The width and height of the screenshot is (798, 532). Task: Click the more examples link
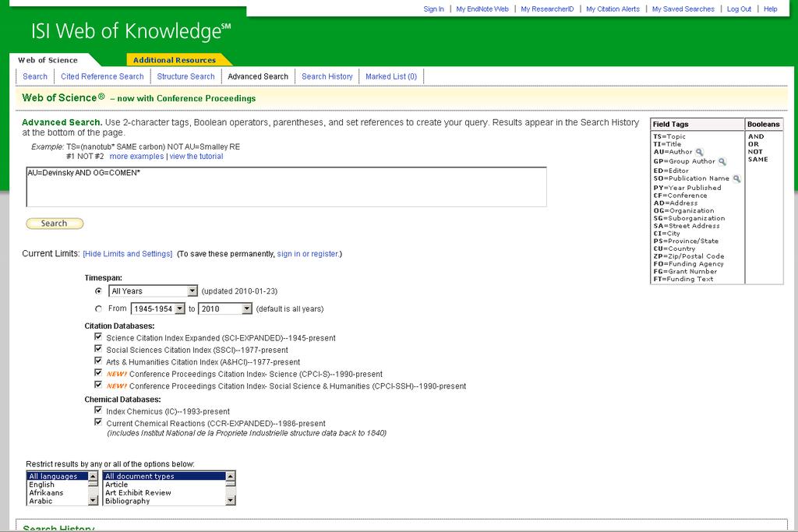click(x=136, y=156)
